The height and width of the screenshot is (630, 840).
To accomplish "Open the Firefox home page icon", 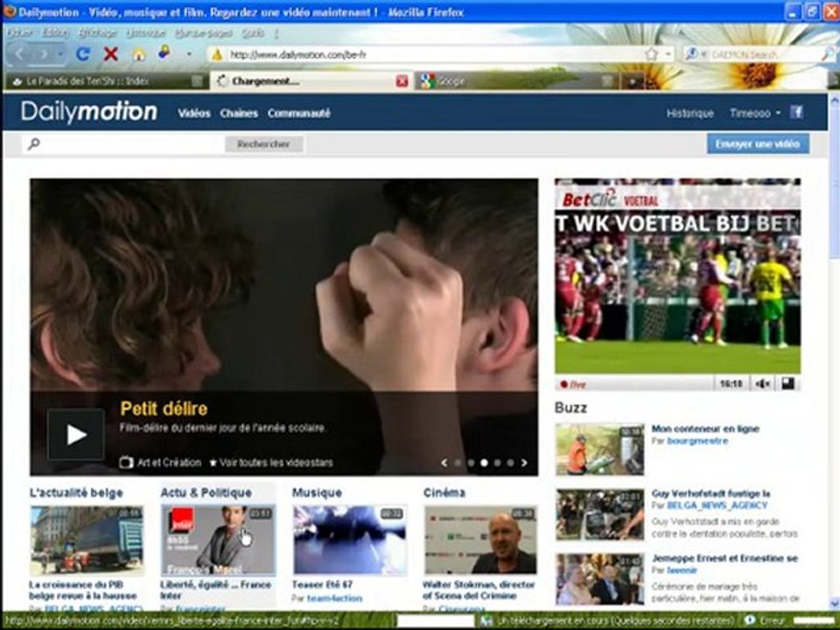I will click(x=139, y=54).
